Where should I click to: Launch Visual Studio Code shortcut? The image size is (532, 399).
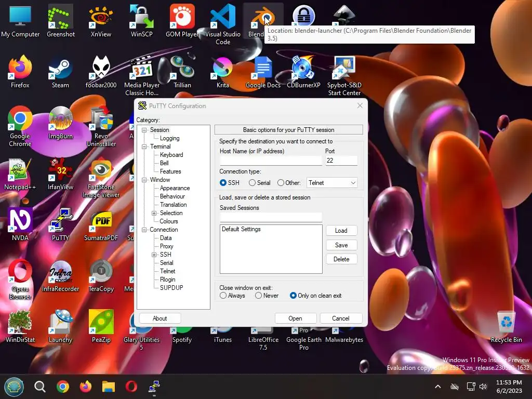222,24
